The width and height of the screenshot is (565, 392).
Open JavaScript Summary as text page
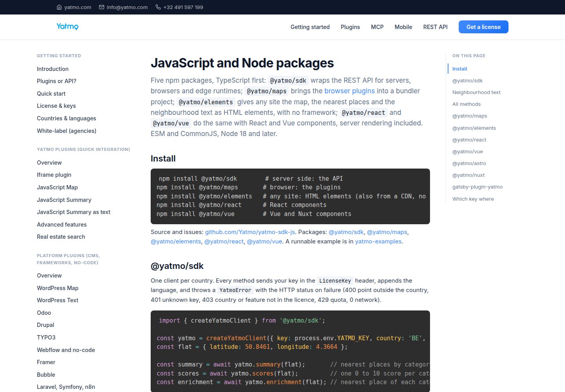point(74,212)
